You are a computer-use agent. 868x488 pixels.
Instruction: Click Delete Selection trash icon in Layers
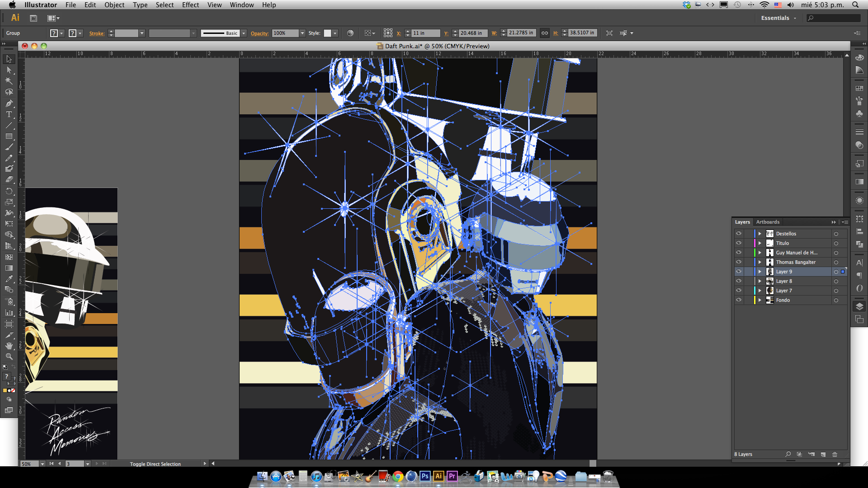(835, 454)
